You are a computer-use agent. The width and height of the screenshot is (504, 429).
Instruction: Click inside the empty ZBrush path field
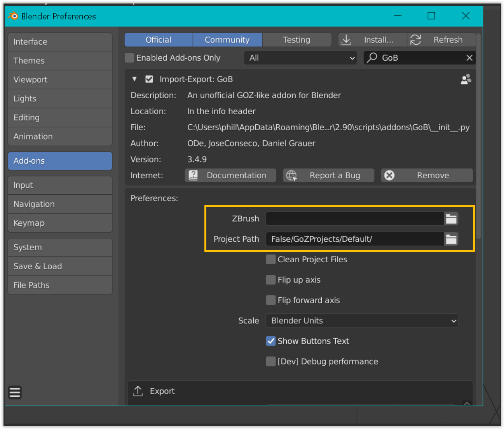pos(354,218)
